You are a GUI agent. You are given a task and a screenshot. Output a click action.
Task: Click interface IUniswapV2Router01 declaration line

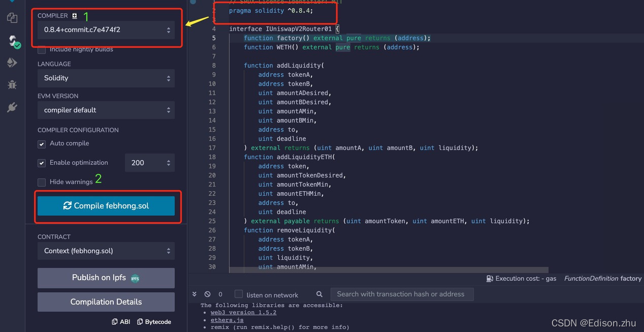(x=284, y=29)
